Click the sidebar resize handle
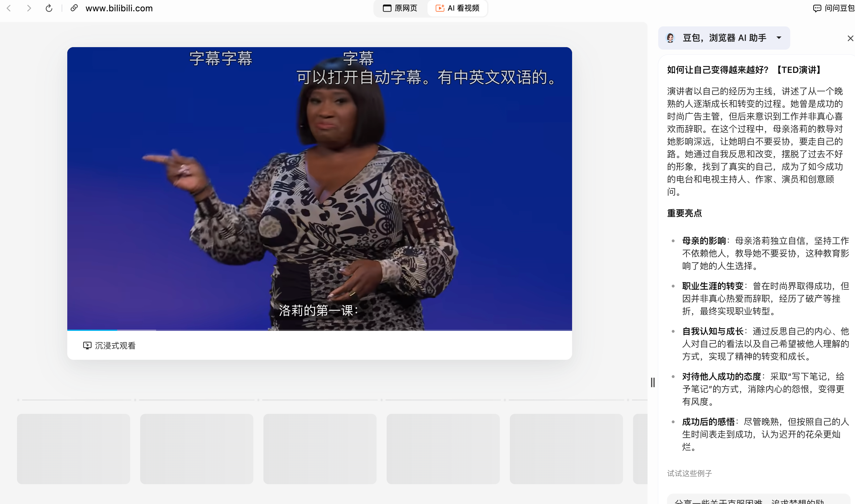The image size is (855, 504). click(x=653, y=382)
